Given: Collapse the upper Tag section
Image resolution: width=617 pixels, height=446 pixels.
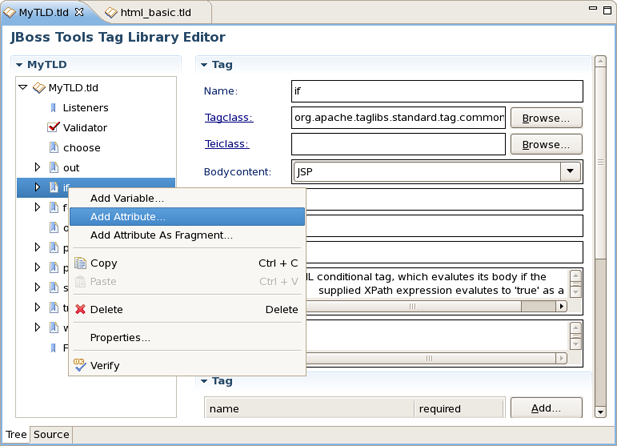Looking at the screenshot, I should 204,65.
